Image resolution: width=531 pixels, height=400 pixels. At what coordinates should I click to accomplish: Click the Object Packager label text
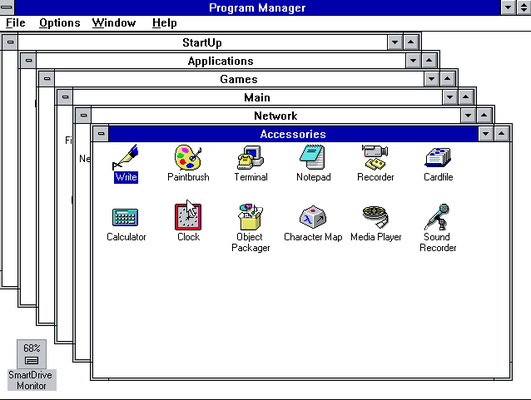(251, 242)
